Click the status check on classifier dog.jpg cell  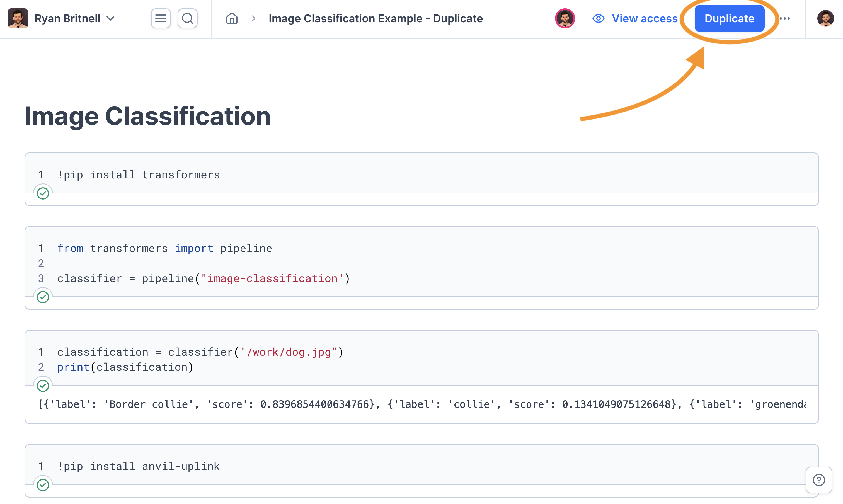43,386
